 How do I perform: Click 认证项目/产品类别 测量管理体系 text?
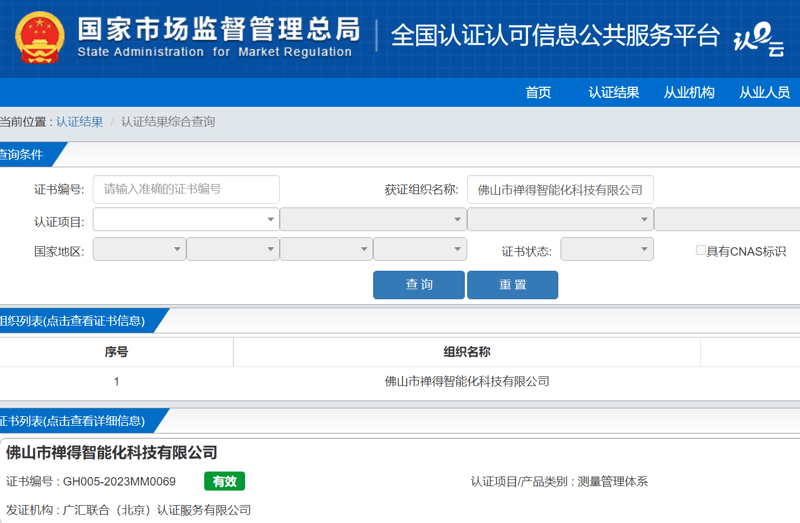559,481
